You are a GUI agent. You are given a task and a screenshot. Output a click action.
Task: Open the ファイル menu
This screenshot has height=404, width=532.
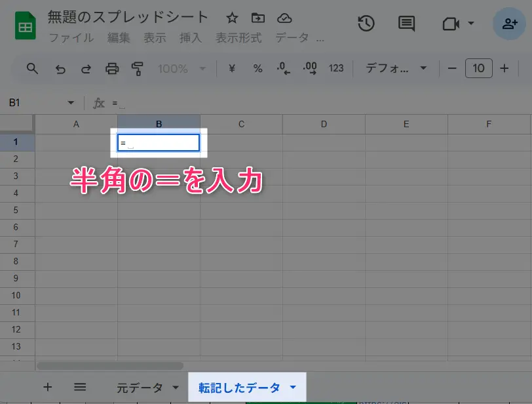[x=71, y=38]
